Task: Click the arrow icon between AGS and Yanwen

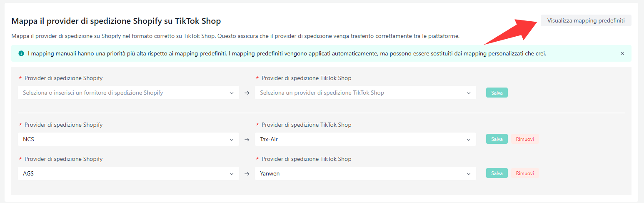Action: [247, 173]
